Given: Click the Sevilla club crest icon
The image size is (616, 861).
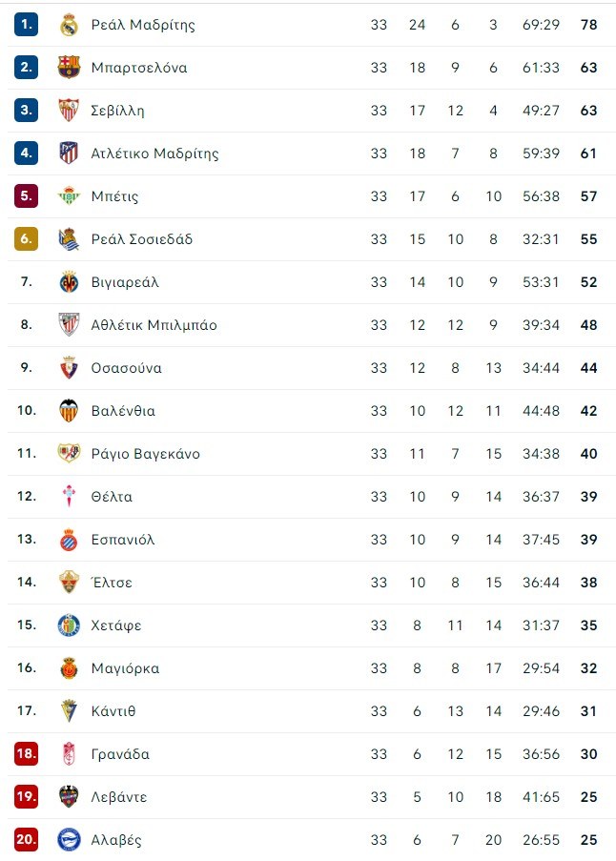Looking at the screenshot, I should coord(69,111).
